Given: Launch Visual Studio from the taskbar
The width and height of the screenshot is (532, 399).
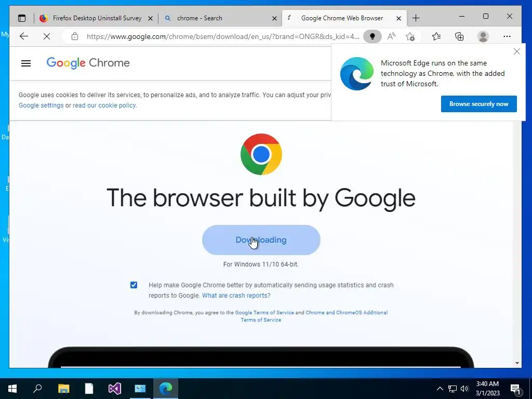Looking at the screenshot, I should pyautogui.click(x=115, y=389).
